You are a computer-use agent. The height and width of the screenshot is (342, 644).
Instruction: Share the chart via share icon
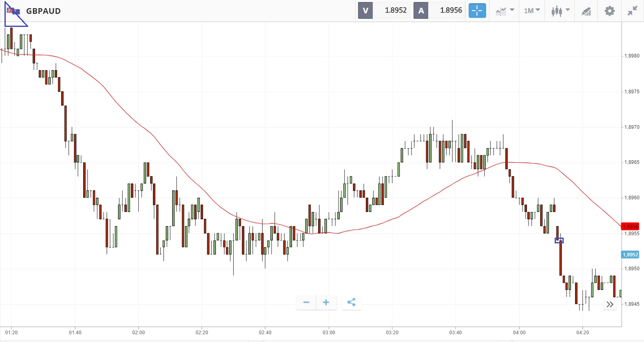[x=351, y=302]
